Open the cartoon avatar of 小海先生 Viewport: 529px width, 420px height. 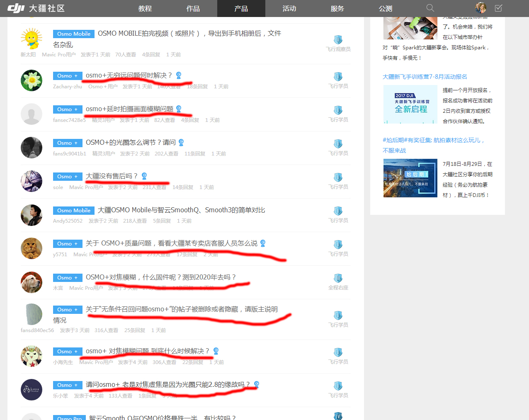click(x=32, y=356)
